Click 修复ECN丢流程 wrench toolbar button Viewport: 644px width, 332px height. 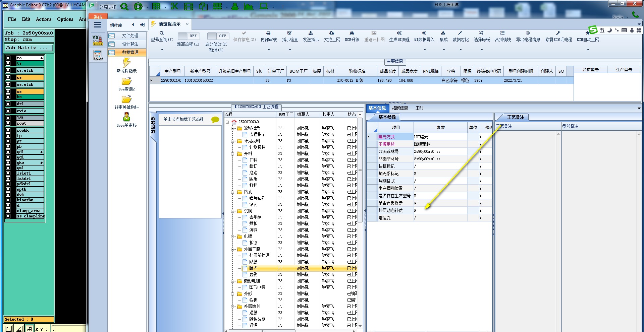pyautogui.click(x=558, y=36)
